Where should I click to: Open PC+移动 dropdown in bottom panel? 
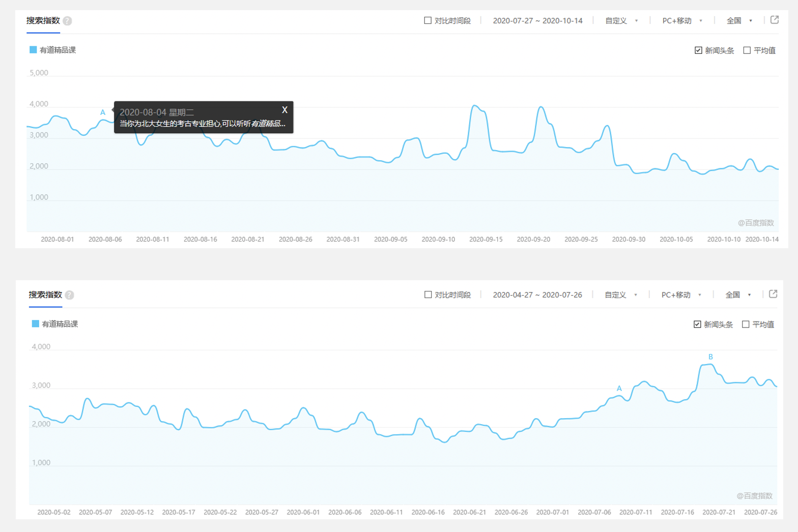click(681, 295)
